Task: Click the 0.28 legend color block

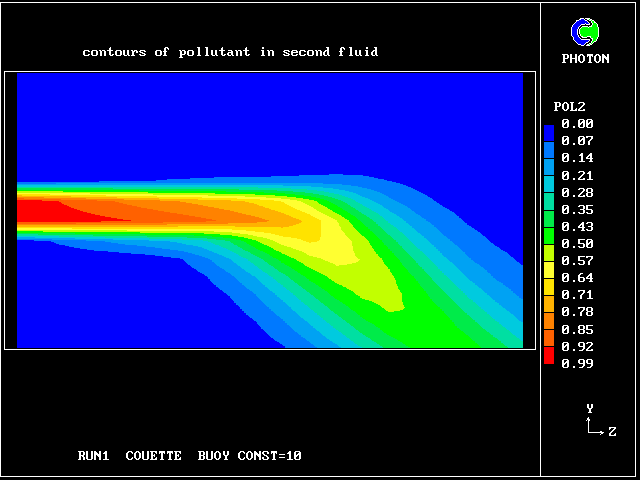Action: coord(549,197)
